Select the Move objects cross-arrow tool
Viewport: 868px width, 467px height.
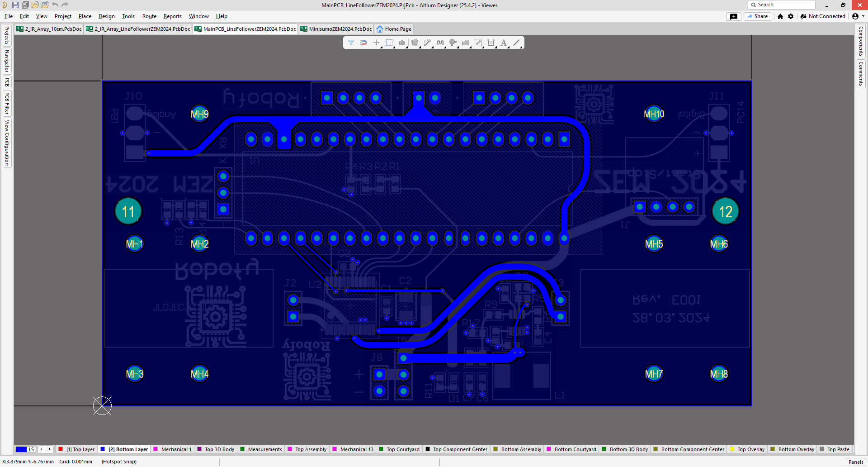click(376, 43)
